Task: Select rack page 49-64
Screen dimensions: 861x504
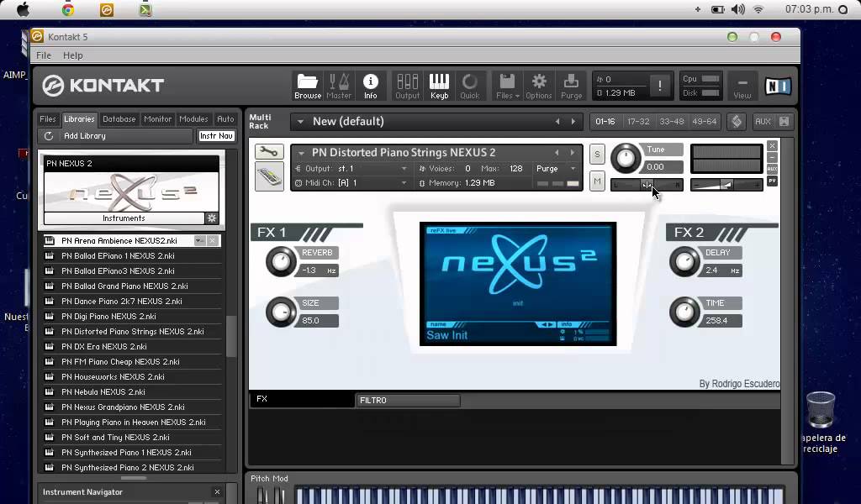Action: point(705,122)
